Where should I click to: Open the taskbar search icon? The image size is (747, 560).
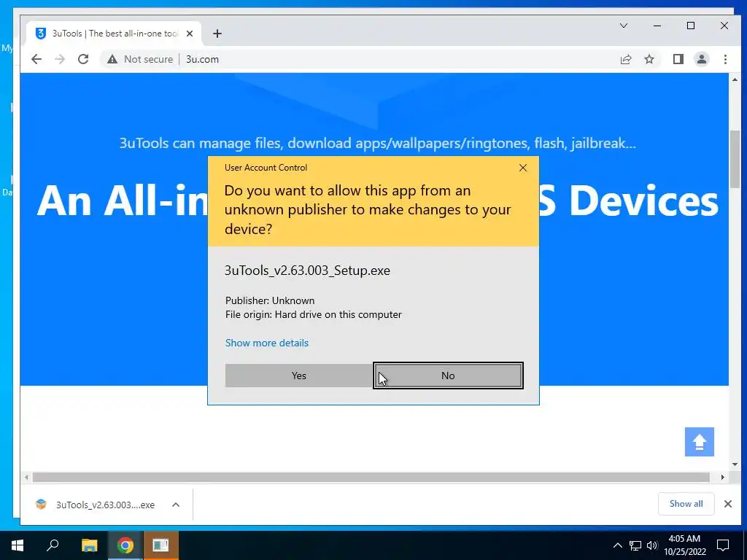point(53,545)
